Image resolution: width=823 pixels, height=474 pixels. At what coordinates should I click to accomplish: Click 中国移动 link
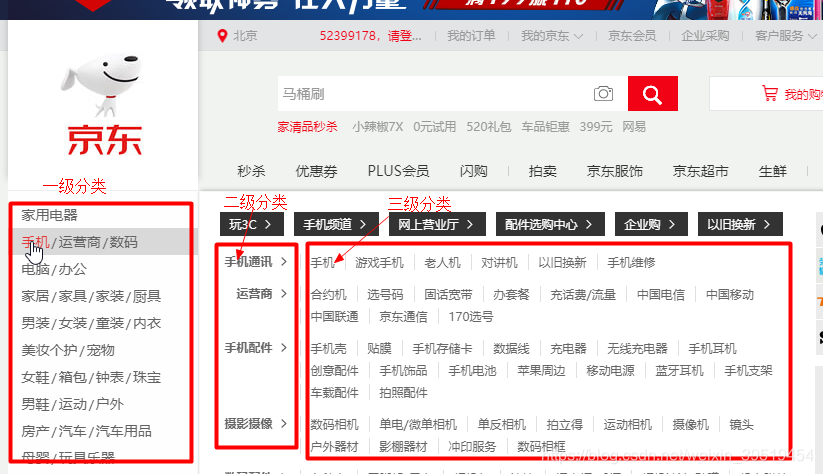(x=730, y=295)
